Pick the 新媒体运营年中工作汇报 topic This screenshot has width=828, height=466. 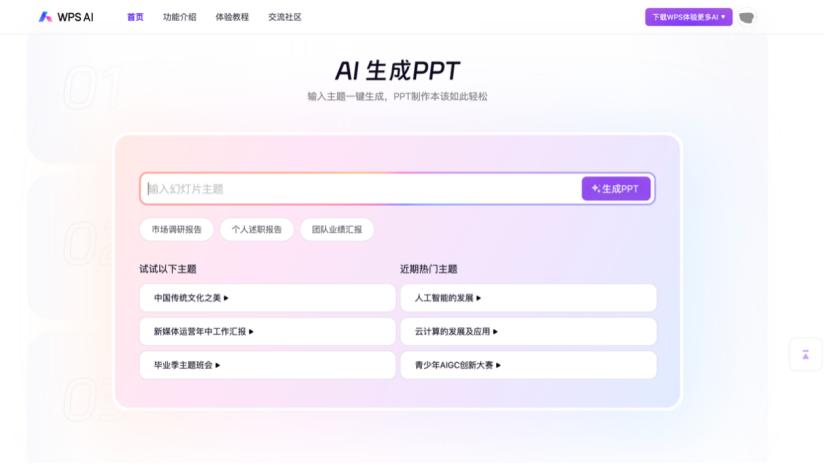pos(267,331)
